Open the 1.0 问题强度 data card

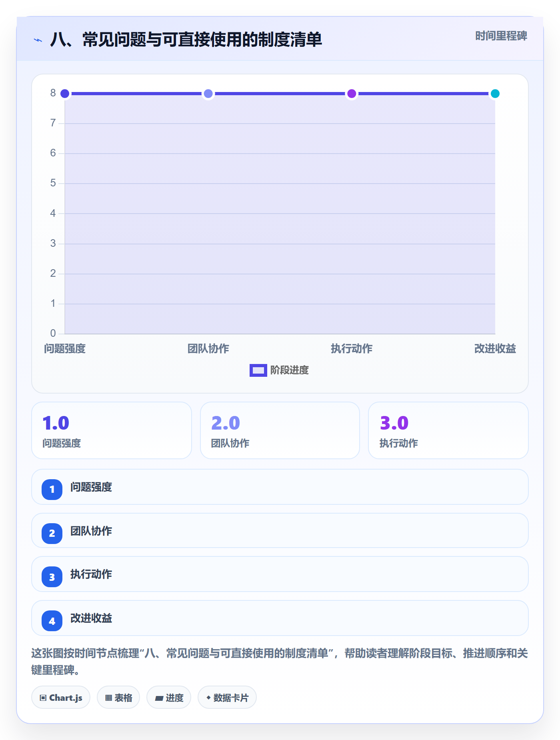pos(112,430)
